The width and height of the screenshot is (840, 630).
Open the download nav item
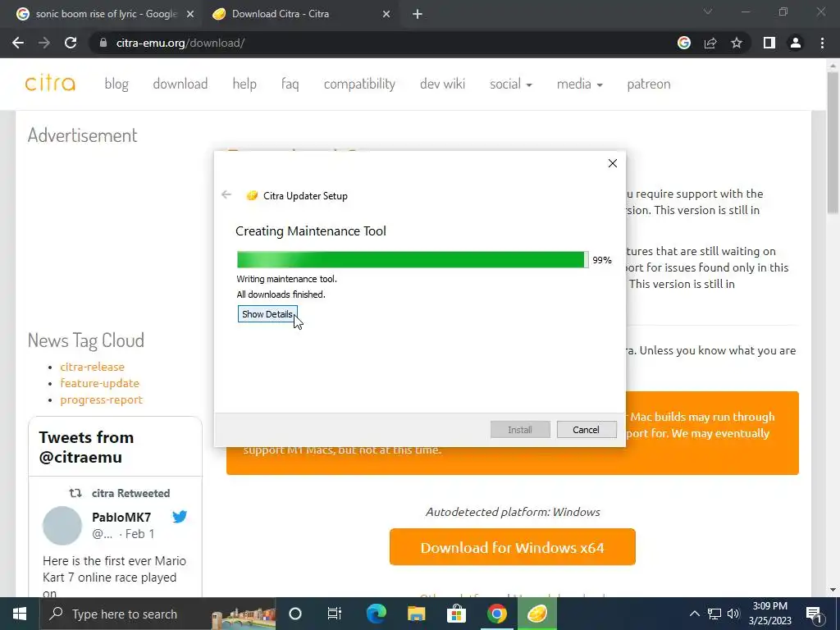click(180, 84)
